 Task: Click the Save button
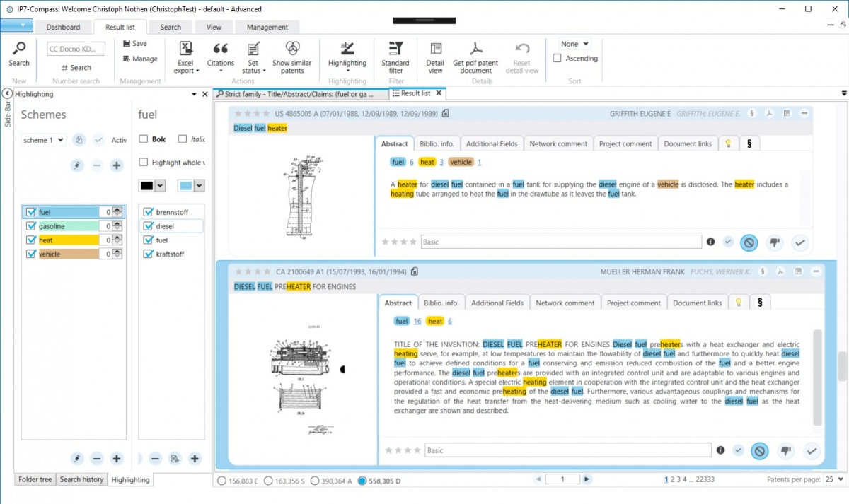[x=134, y=44]
